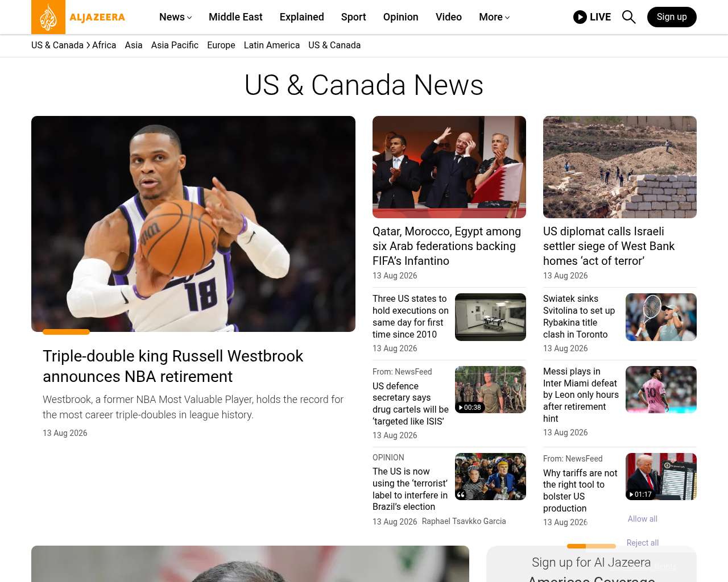The height and width of the screenshot is (582, 728).
Task: Click Reject all cookies
Action: [643, 543]
